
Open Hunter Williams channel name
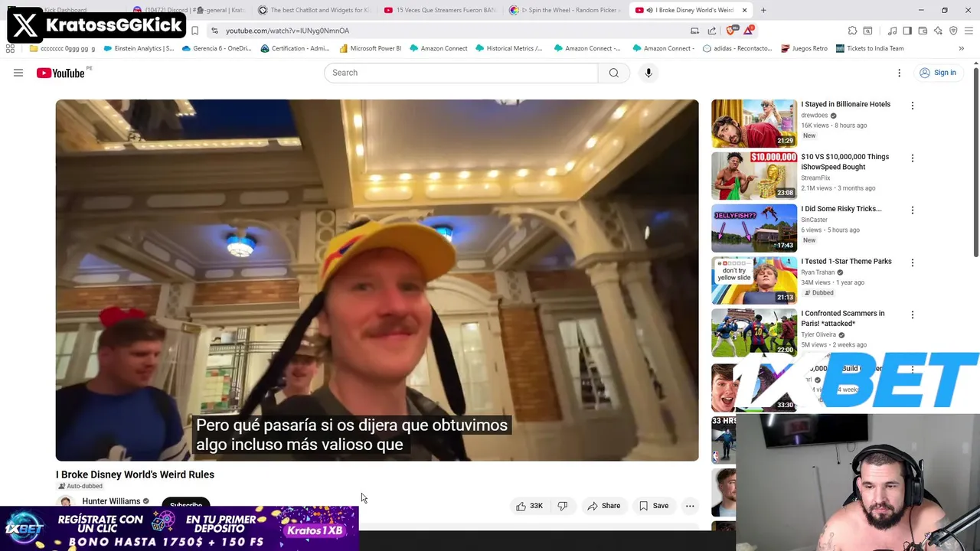tap(111, 501)
